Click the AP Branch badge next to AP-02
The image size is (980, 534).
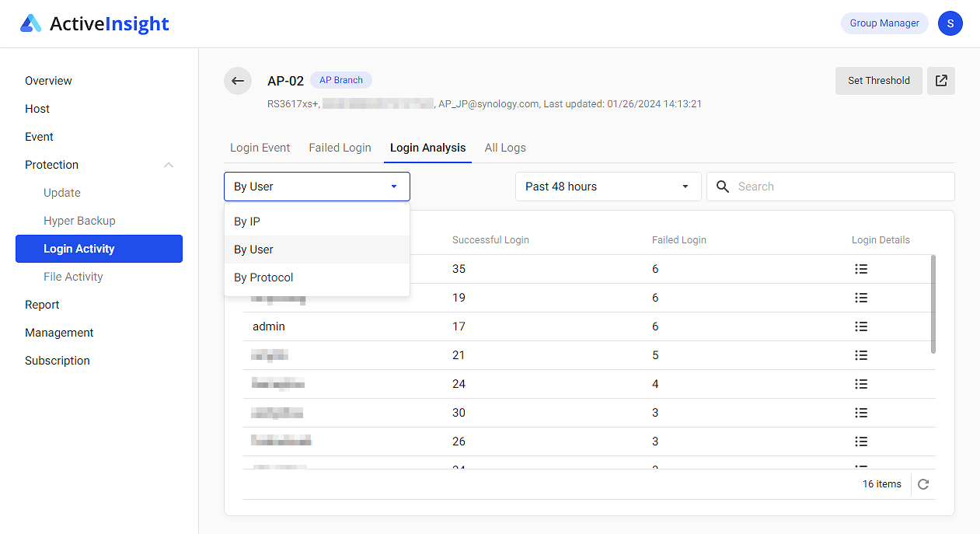340,79
